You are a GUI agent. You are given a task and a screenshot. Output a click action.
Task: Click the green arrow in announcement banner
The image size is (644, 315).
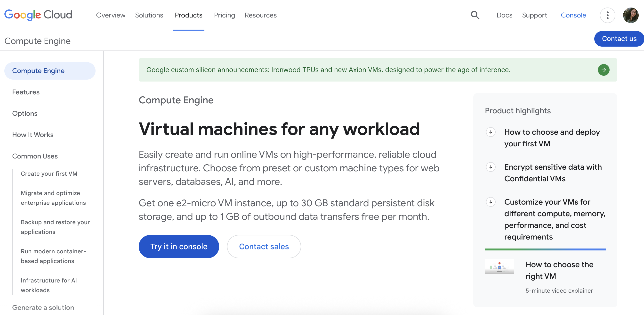click(x=603, y=70)
